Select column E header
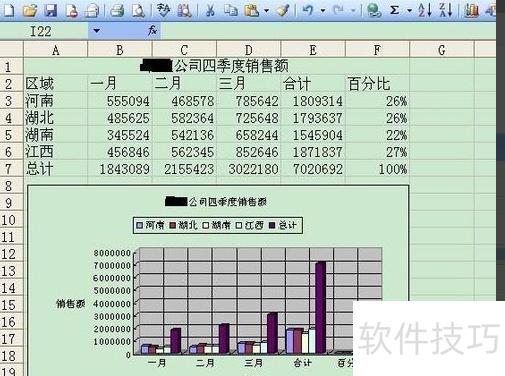The image size is (505, 376). (x=313, y=50)
